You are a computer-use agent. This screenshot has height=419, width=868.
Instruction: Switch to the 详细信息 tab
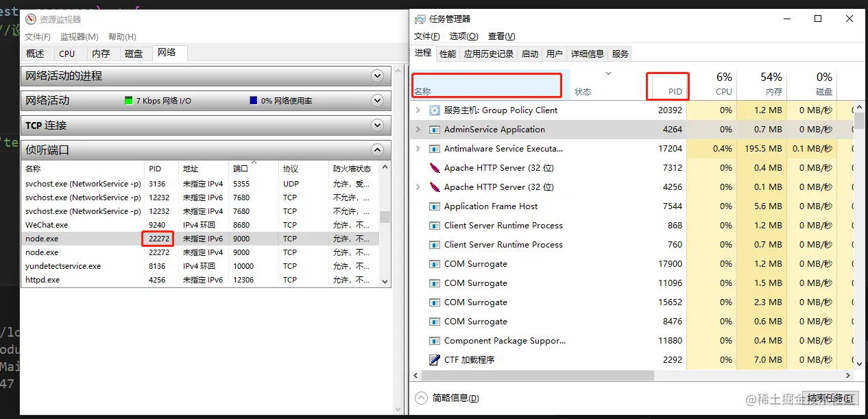click(588, 53)
